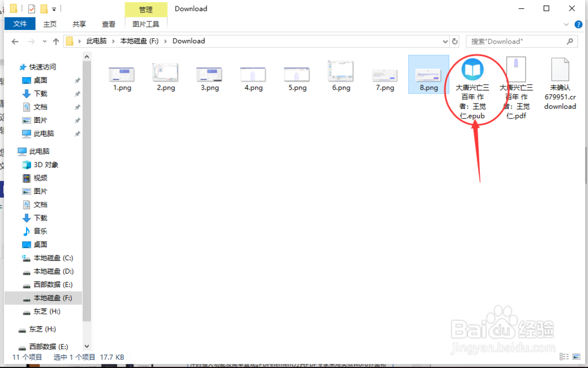The height and width of the screenshot is (368, 588).
Task: Expand the ribbon with the chevron
Action: click(566, 24)
